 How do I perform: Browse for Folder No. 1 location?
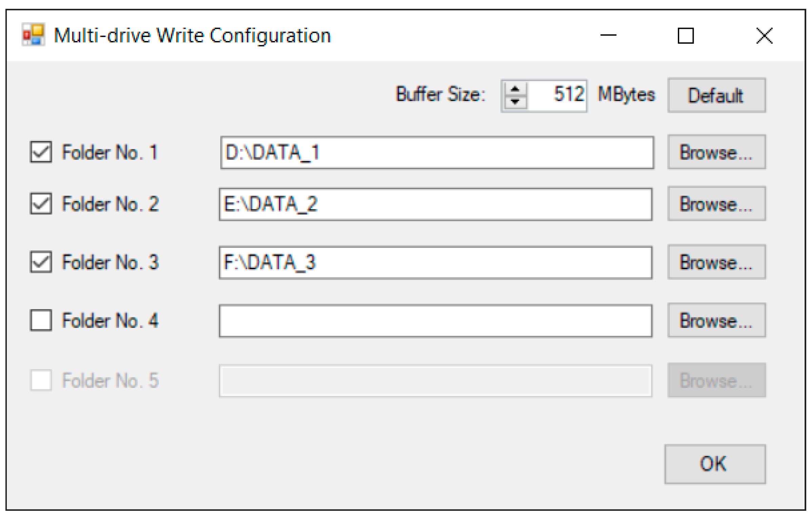tap(717, 152)
